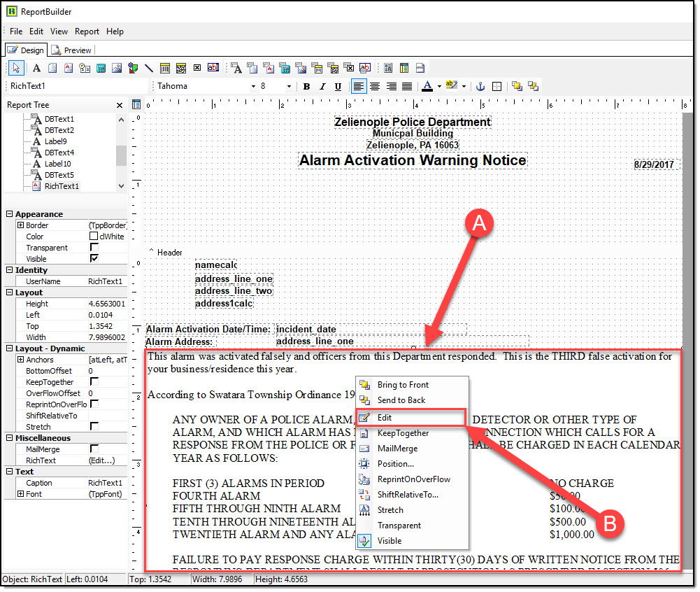Toggle Italic formatting button

(322, 87)
